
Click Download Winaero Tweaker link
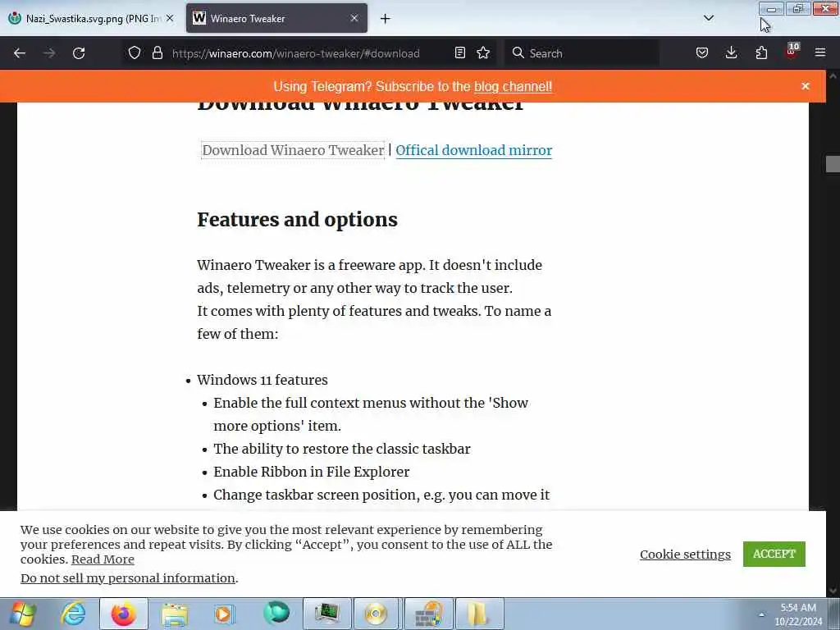click(293, 150)
